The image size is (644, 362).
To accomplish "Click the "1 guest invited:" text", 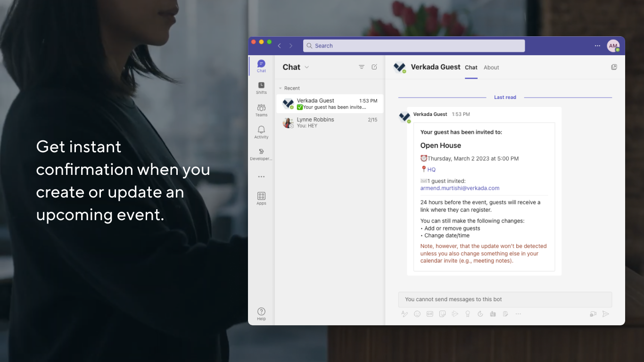I will tap(446, 181).
